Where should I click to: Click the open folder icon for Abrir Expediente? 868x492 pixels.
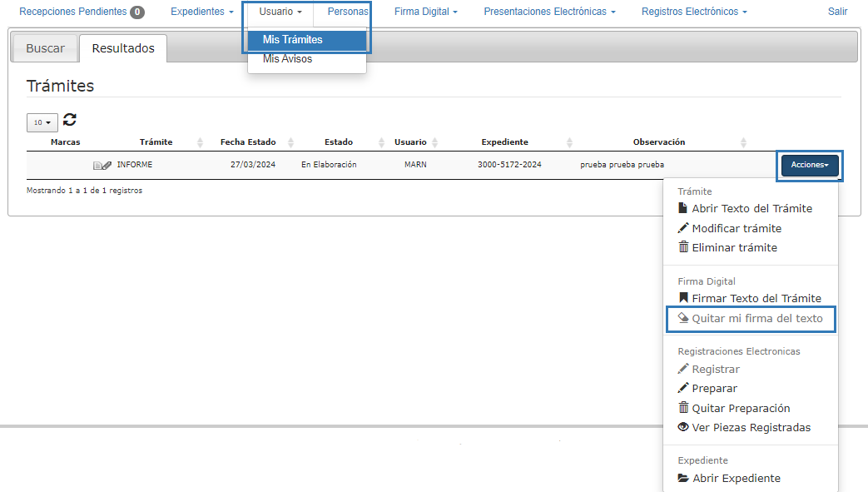point(683,479)
